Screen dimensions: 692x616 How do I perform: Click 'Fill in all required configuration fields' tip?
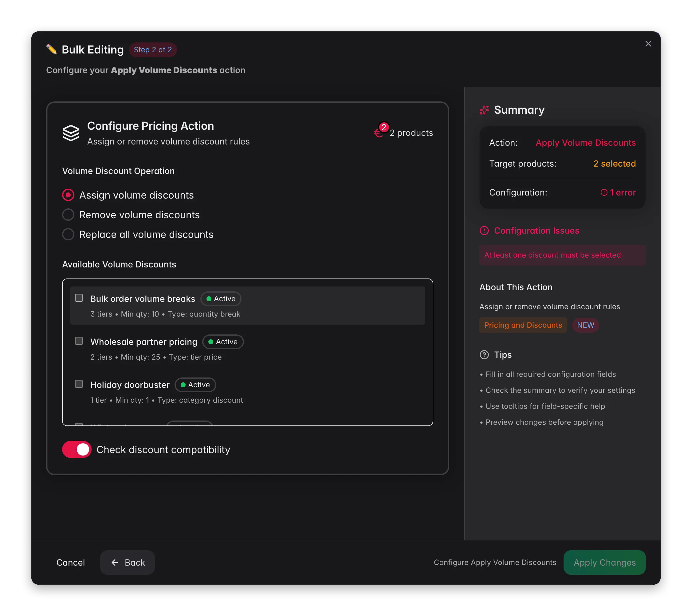click(x=550, y=374)
